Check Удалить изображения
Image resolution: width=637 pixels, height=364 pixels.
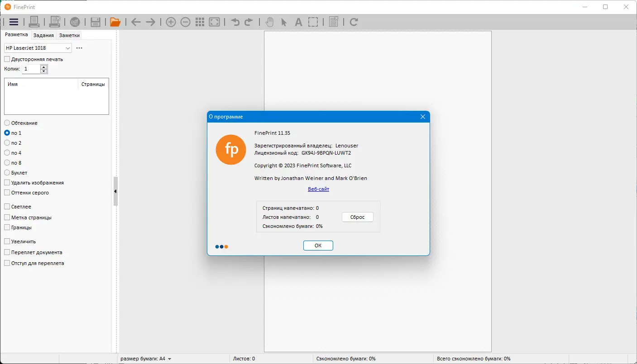(7, 183)
